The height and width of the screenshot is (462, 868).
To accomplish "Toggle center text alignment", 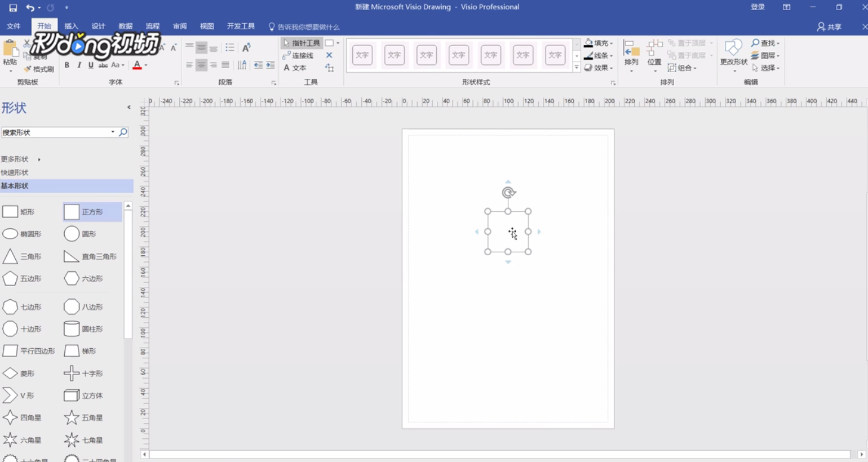I will [x=201, y=65].
